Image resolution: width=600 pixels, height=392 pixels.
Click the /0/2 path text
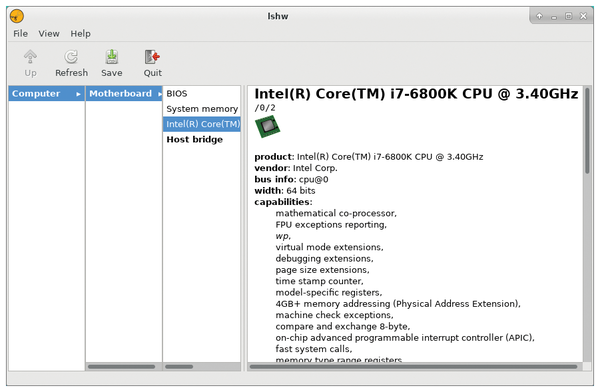coord(265,108)
